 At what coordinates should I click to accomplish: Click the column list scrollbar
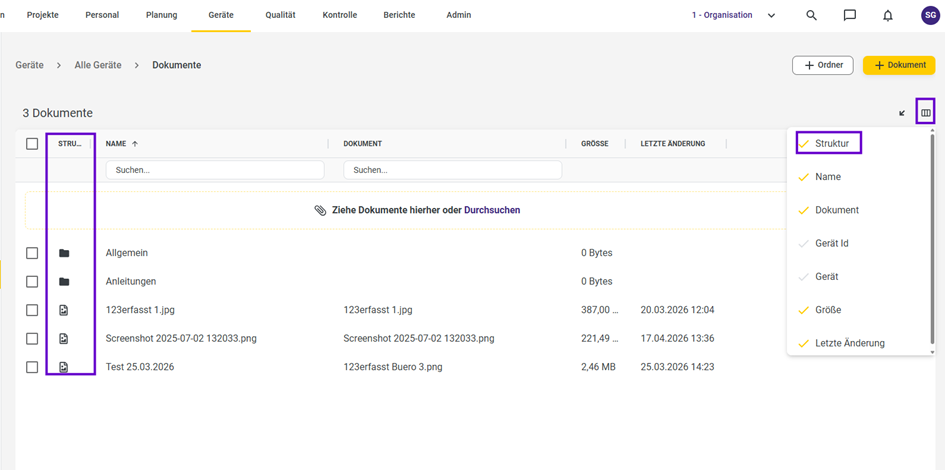point(933,241)
